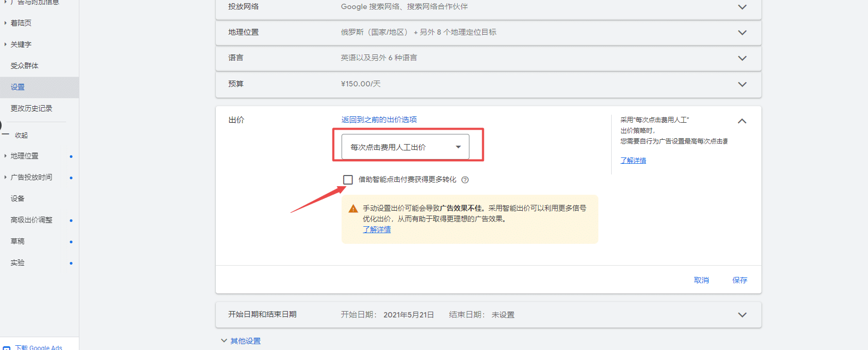Click 返回到之前的出价选项 link
This screenshot has height=350, width=868.
coord(379,120)
